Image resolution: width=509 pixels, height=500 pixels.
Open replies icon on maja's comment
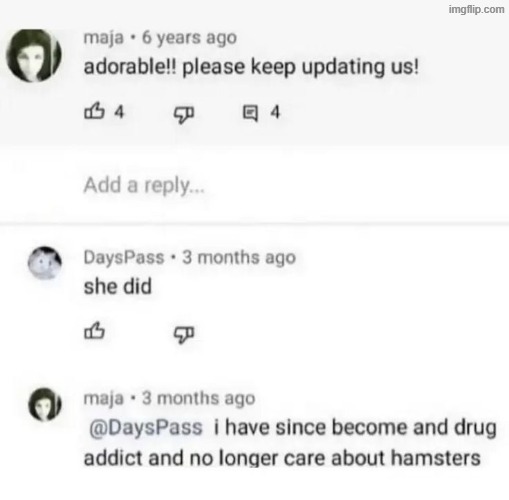[250, 113]
